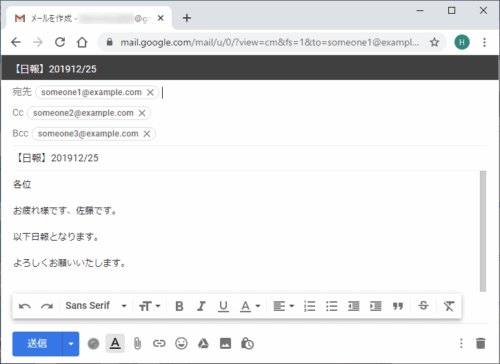Bookmark this page with star icon
Viewport: 500px width, 364px height.
434,42
